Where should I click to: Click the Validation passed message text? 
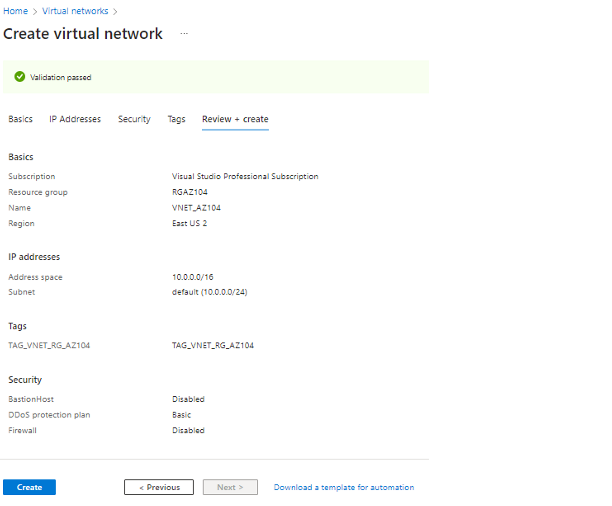pyautogui.click(x=60, y=77)
